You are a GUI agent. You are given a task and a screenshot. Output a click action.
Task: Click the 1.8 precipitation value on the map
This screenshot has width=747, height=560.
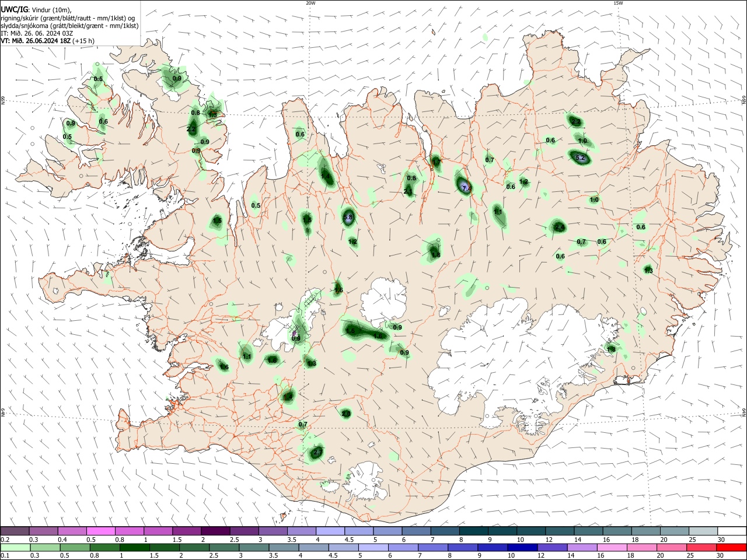tap(435, 255)
